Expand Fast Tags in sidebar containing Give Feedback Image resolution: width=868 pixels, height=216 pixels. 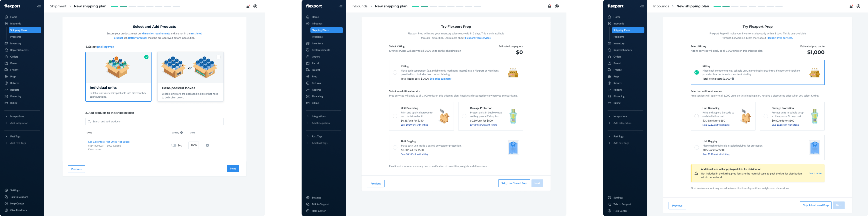point(15,136)
